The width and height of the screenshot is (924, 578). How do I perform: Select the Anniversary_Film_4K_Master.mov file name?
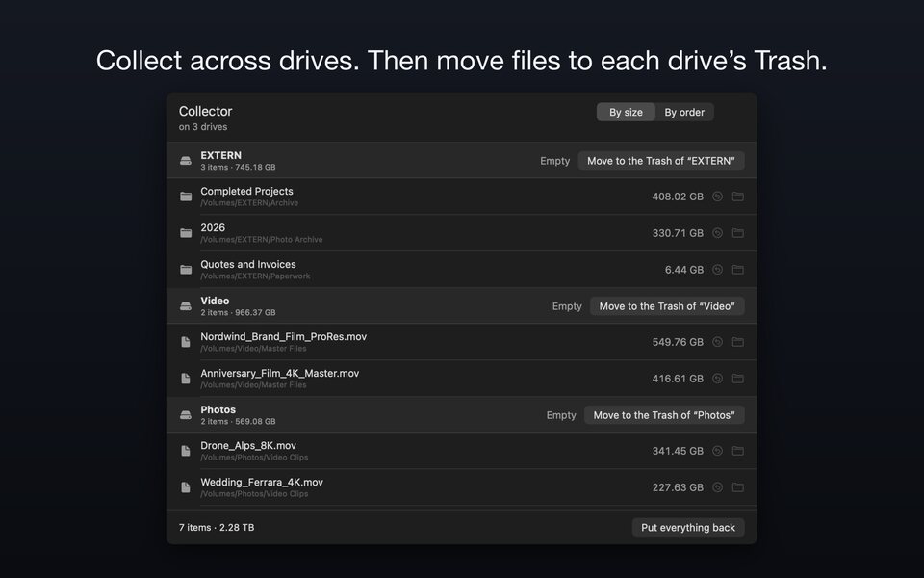279,373
